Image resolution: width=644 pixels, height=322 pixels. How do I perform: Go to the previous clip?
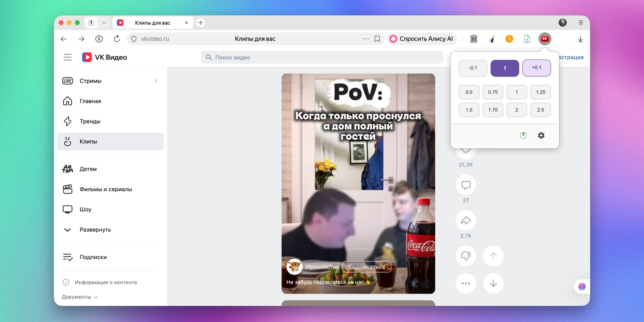point(493,256)
